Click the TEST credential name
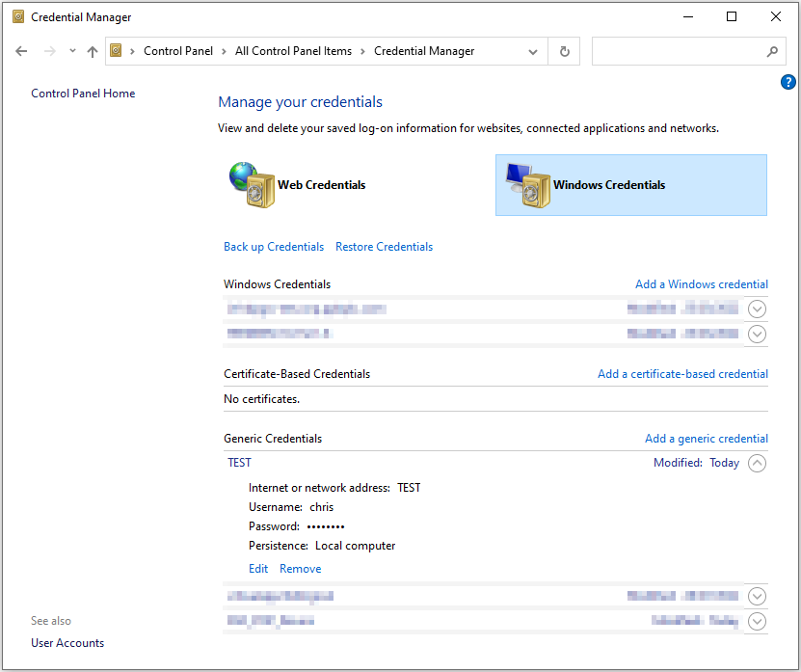The height and width of the screenshot is (672, 801). pos(239,463)
